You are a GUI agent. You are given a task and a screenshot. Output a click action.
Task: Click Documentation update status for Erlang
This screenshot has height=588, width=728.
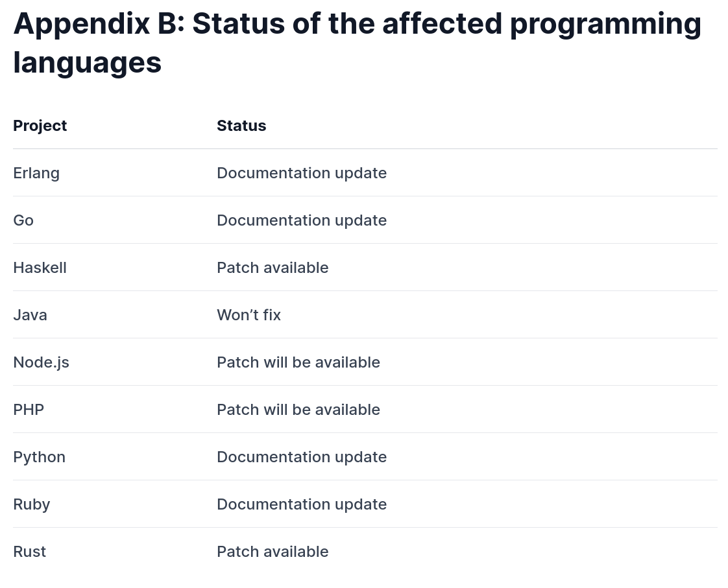tap(302, 173)
